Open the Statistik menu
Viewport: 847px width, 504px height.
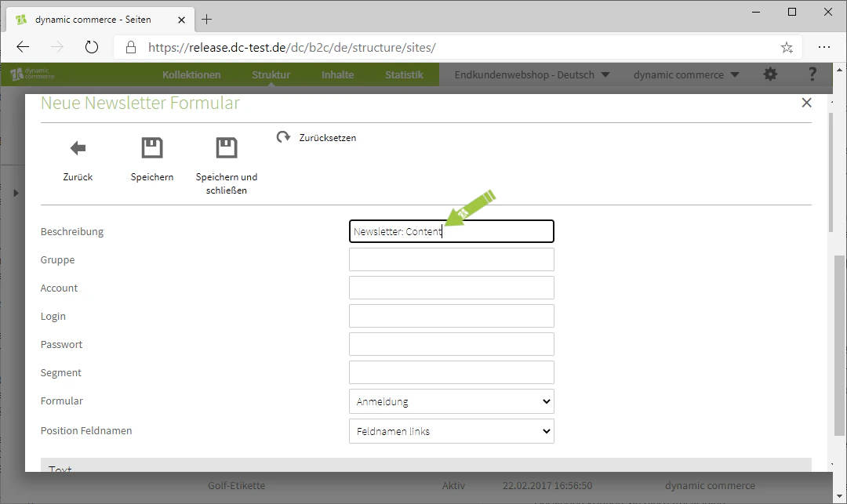click(x=404, y=75)
